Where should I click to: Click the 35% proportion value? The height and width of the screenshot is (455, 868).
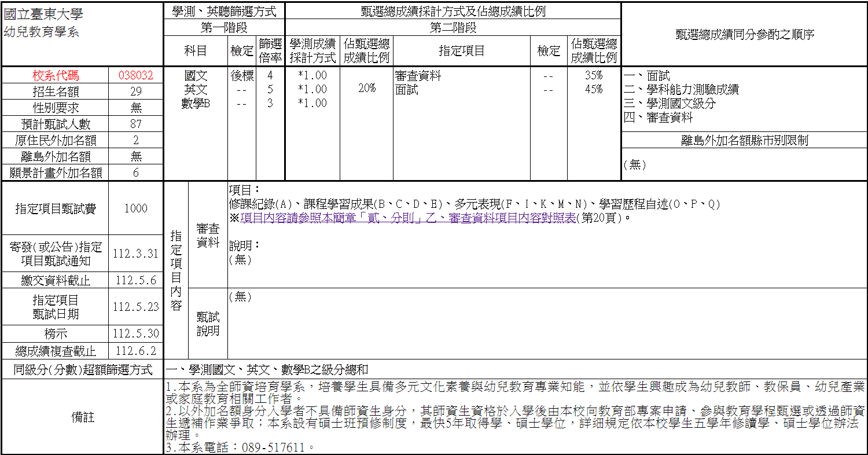[x=594, y=75]
